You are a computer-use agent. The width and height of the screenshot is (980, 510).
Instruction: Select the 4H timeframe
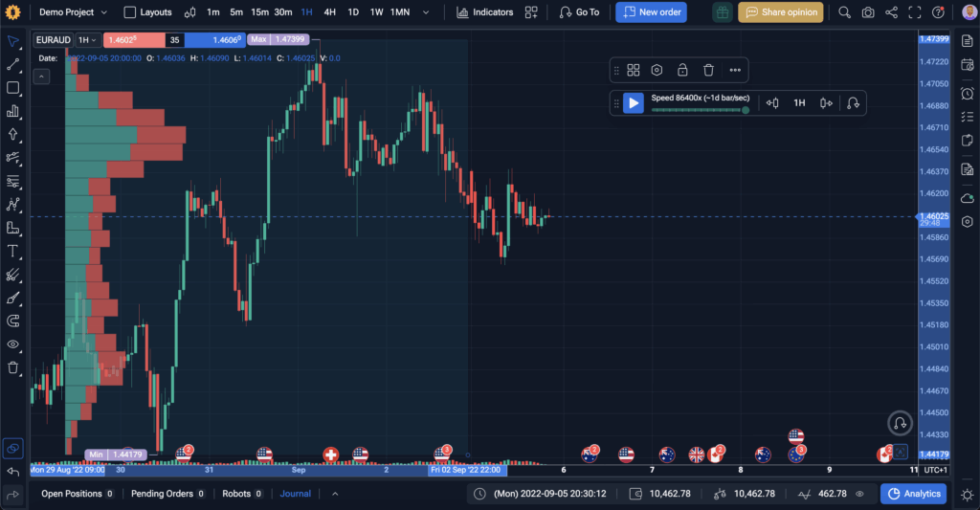coord(329,12)
